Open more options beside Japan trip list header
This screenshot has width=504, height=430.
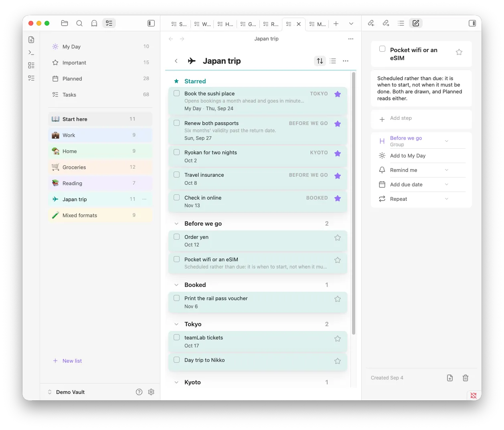(346, 61)
